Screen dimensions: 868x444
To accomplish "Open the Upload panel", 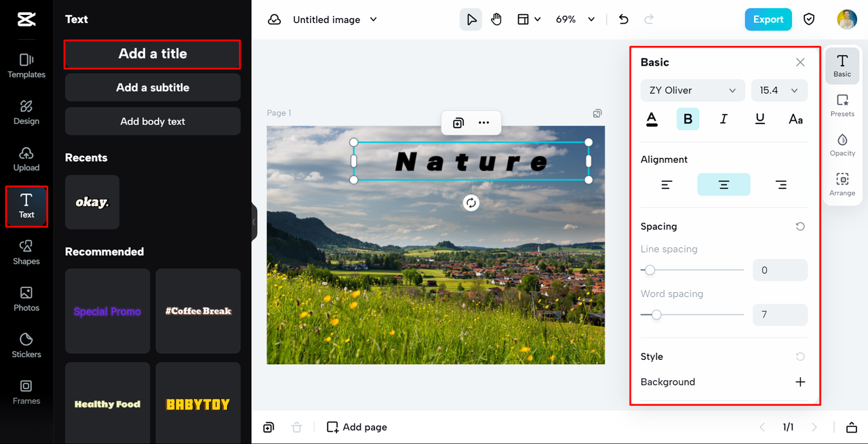I will [x=26, y=159].
